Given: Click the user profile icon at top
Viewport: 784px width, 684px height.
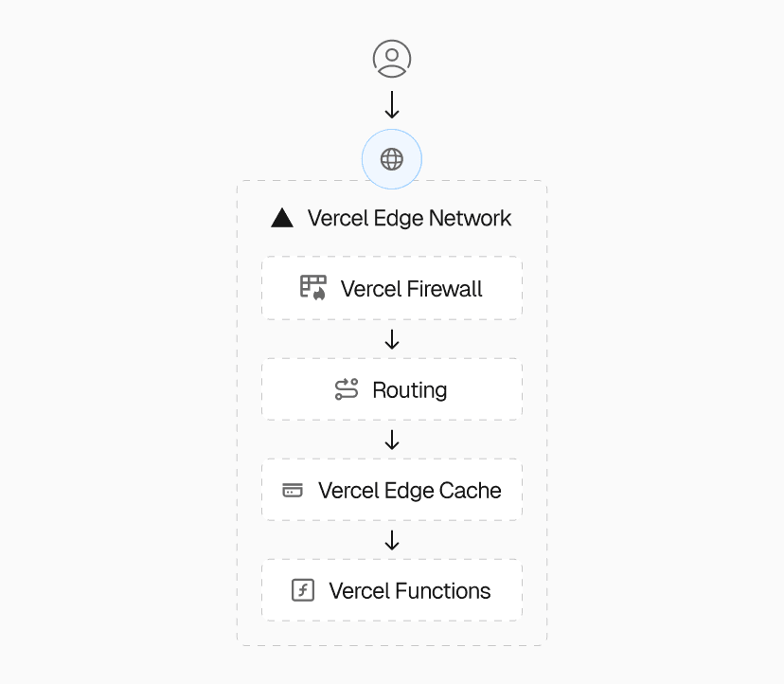Looking at the screenshot, I should point(391,58).
